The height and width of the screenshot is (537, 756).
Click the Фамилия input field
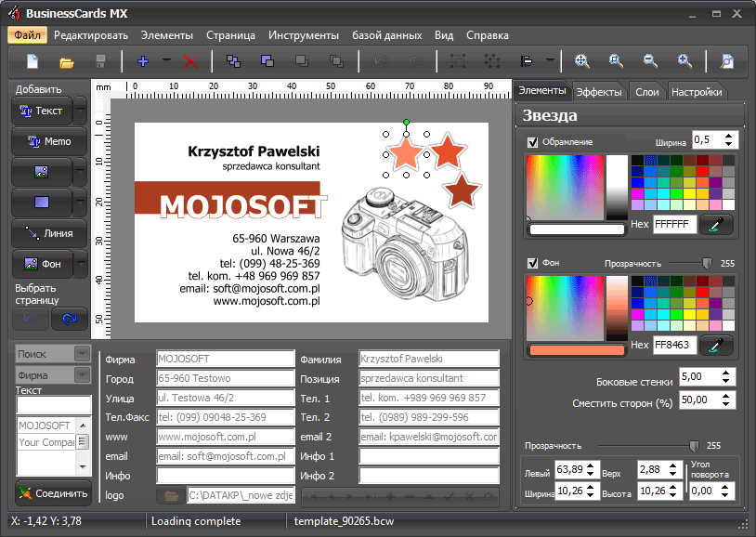coord(429,359)
